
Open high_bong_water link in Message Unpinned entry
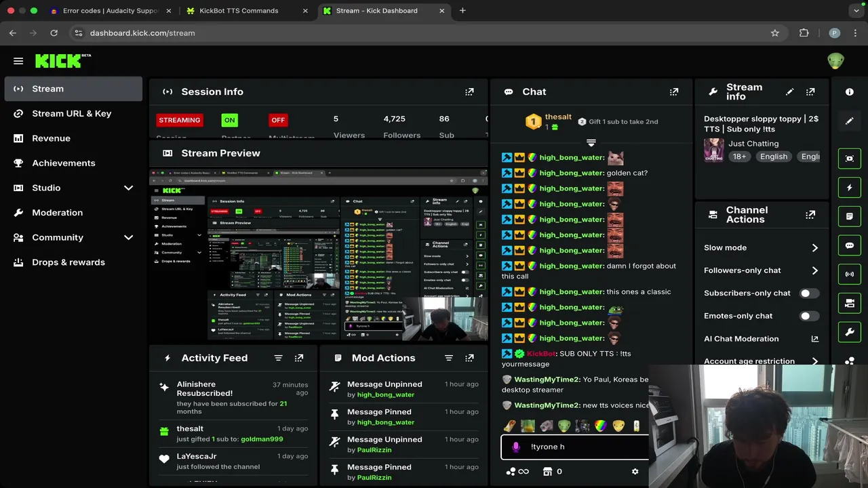point(385,394)
